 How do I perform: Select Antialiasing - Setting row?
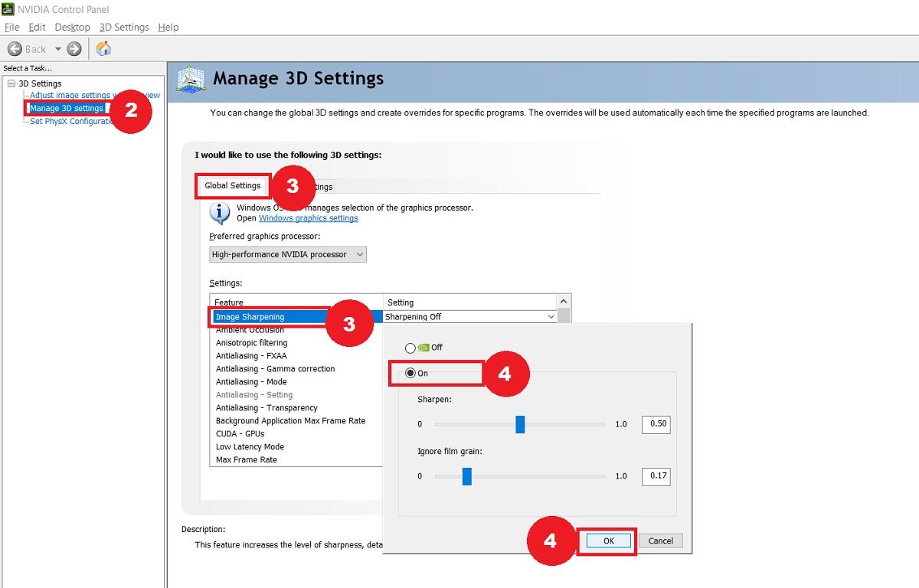pos(296,395)
